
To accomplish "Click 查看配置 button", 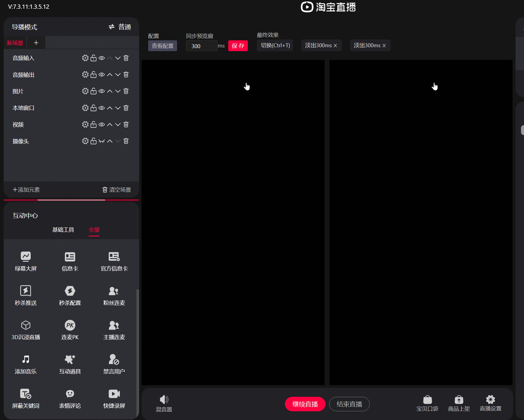I will (163, 46).
